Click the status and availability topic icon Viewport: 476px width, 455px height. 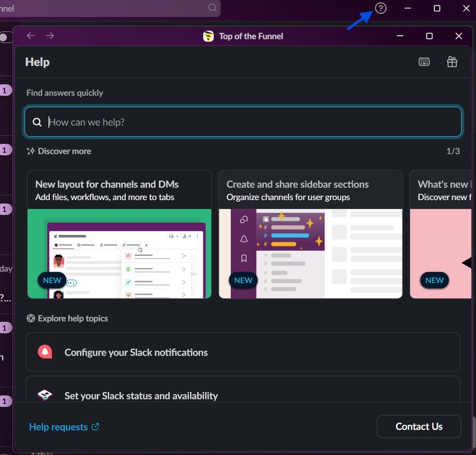[45, 395]
